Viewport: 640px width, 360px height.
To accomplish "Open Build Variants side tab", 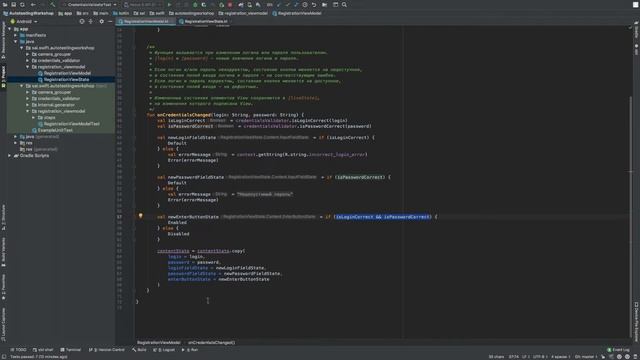I will point(3,252).
